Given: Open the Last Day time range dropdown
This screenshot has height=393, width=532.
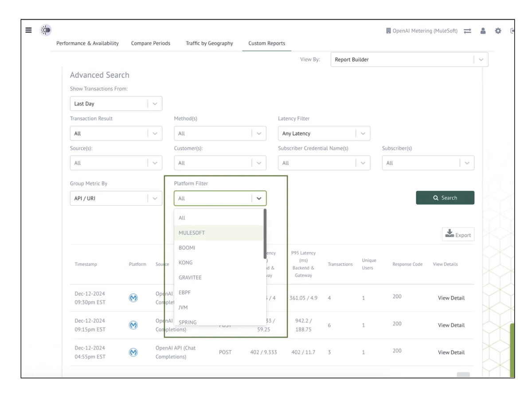Looking at the screenshot, I should [x=116, y=104].
